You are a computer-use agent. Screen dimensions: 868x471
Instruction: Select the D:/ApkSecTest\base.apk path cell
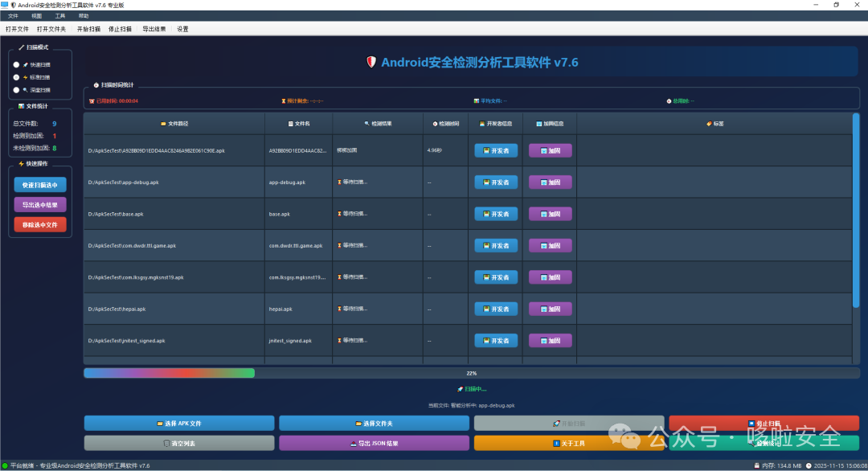(174, 214)
